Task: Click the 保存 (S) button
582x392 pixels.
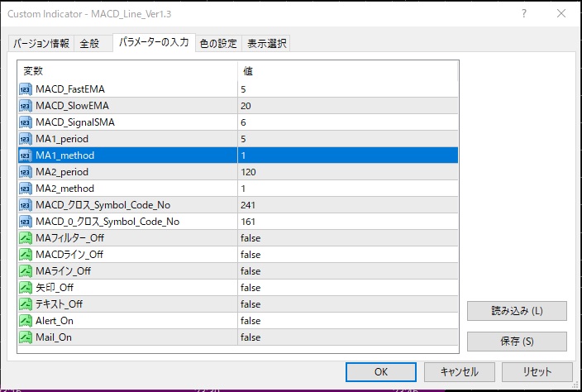Action: point(517,341)
